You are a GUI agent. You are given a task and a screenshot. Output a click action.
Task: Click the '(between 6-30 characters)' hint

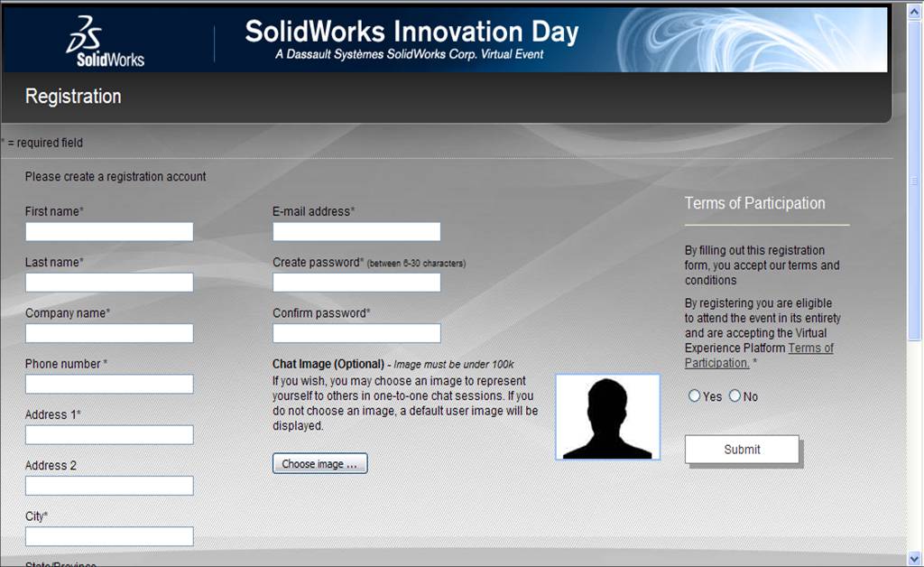click(416, 264)
